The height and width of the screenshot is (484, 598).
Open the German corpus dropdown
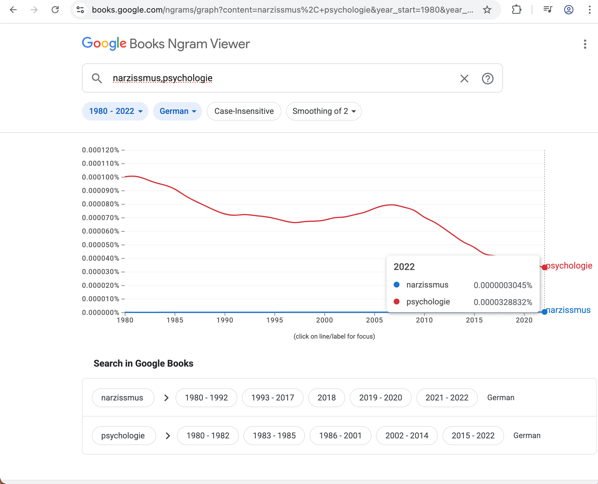coord(177,111)
